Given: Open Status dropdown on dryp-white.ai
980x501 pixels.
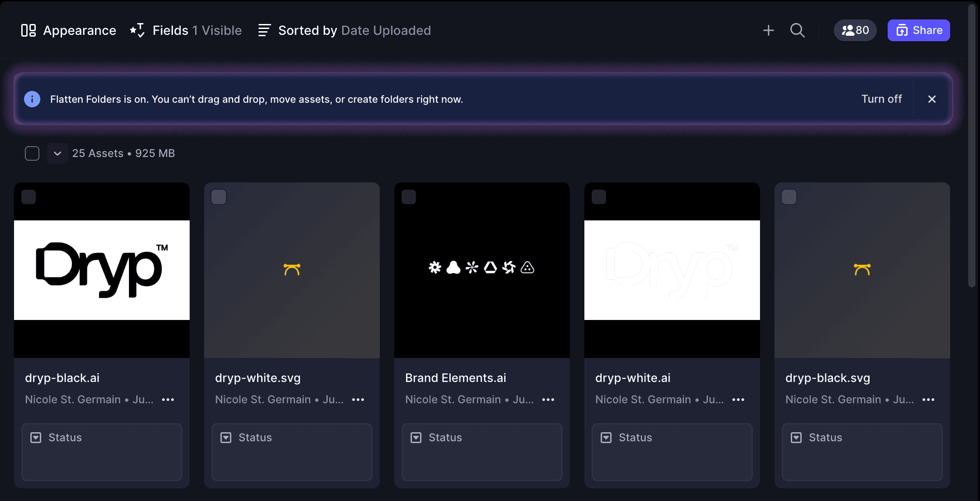Looking at the screenshot, I should (672, 452).
